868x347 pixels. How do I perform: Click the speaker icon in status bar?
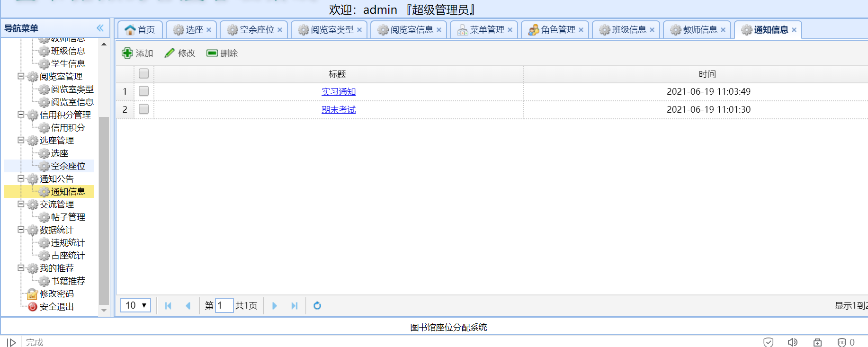pyautogui.click(x=792, y=342)
